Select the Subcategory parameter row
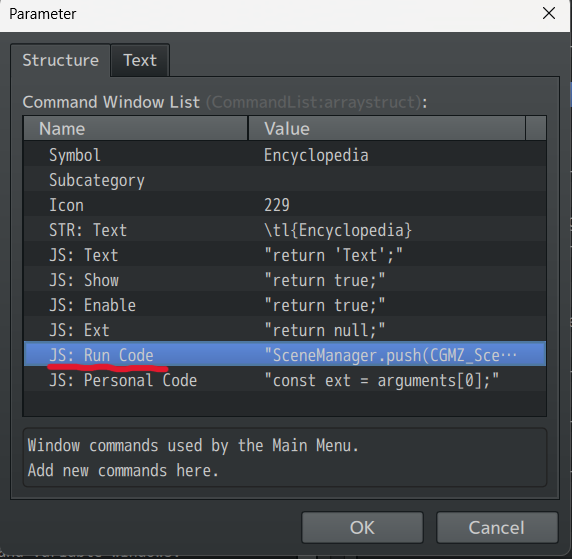The width and height of the screenshot is (572, 559). [285, 180]
